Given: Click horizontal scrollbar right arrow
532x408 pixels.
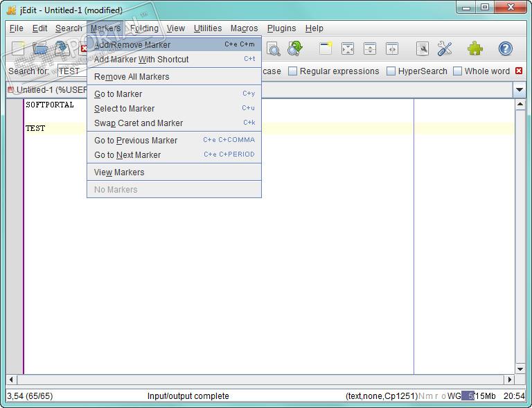Looking at the screenshot, I should coord(509,380).
